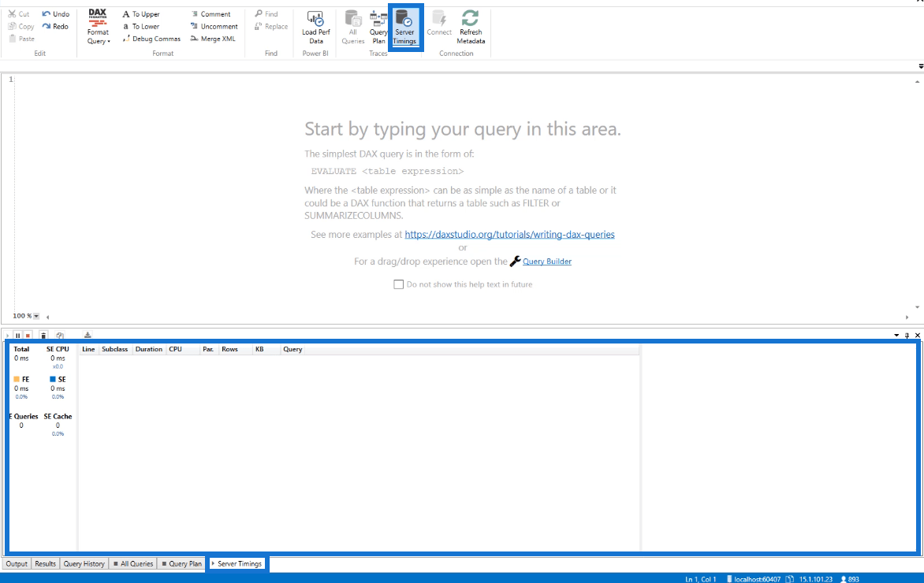Click the copy icon in the trace toolbar
This screenshot has height=583, width=924.
pos(59,335)
